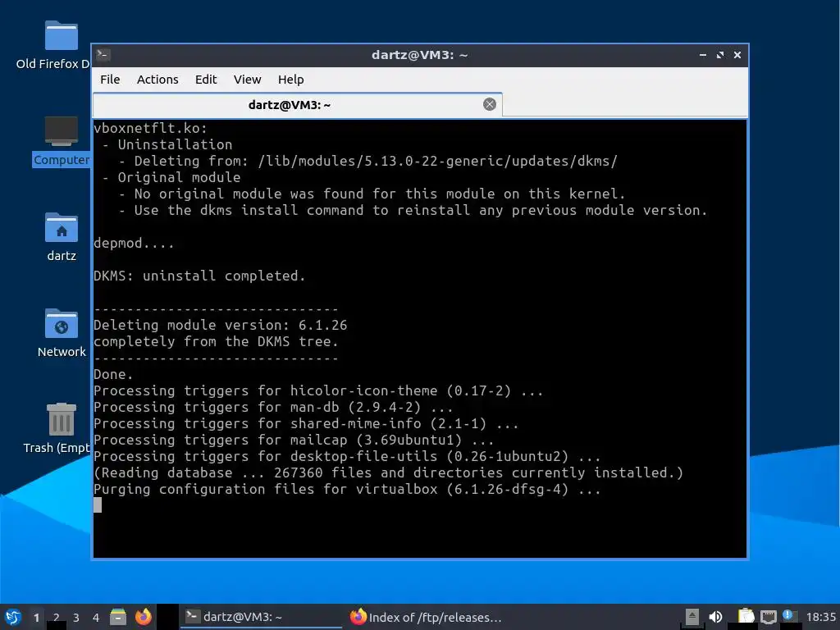Open the clipboard manager tray icon
Screen dimensions: 840x630
pos(746,617)
